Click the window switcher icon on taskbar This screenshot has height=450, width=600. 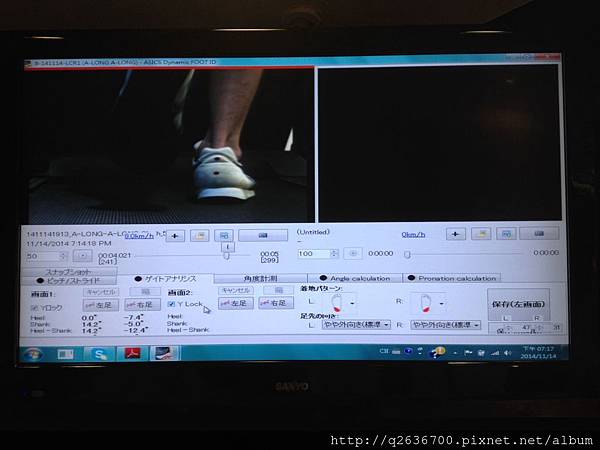point(65,354)
